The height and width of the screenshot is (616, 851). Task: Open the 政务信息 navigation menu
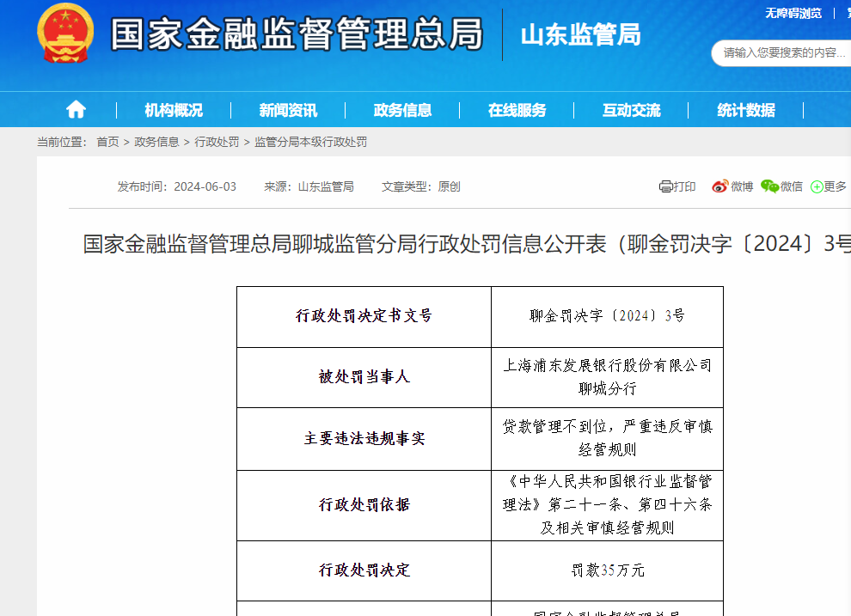402,110
